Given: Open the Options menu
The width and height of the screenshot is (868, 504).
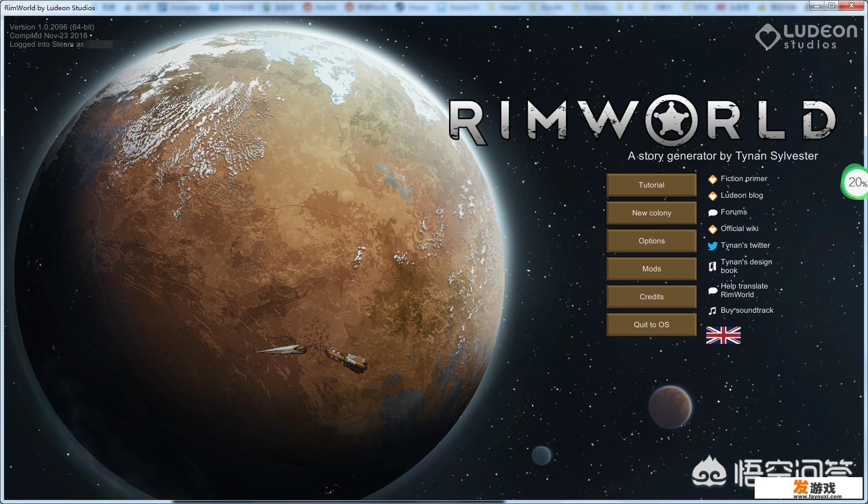Looking at the screenshot, I should 652,241.
